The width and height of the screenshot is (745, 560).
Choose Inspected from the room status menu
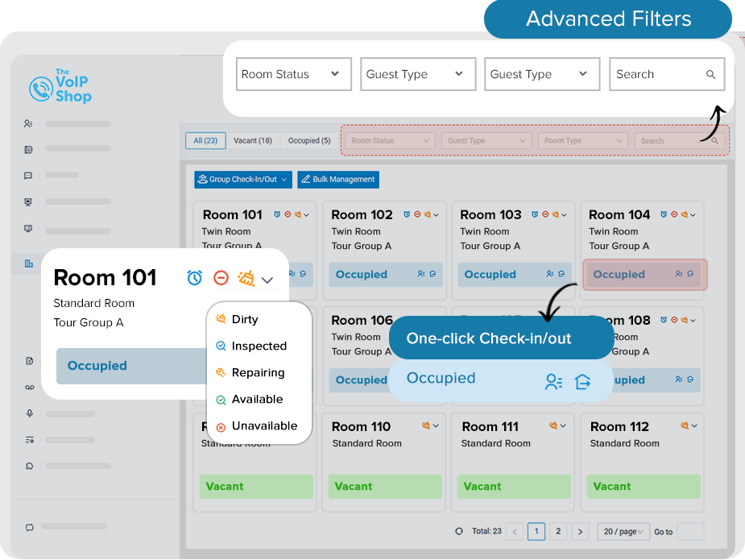[259, 346]
